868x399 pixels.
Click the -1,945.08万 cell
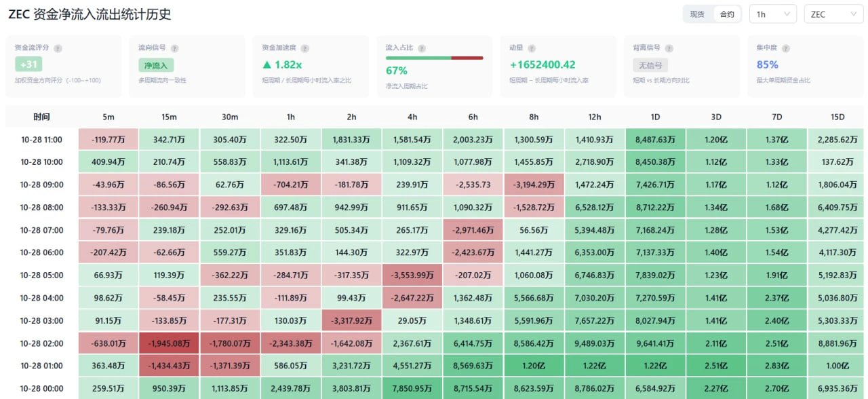coord(170,343)
